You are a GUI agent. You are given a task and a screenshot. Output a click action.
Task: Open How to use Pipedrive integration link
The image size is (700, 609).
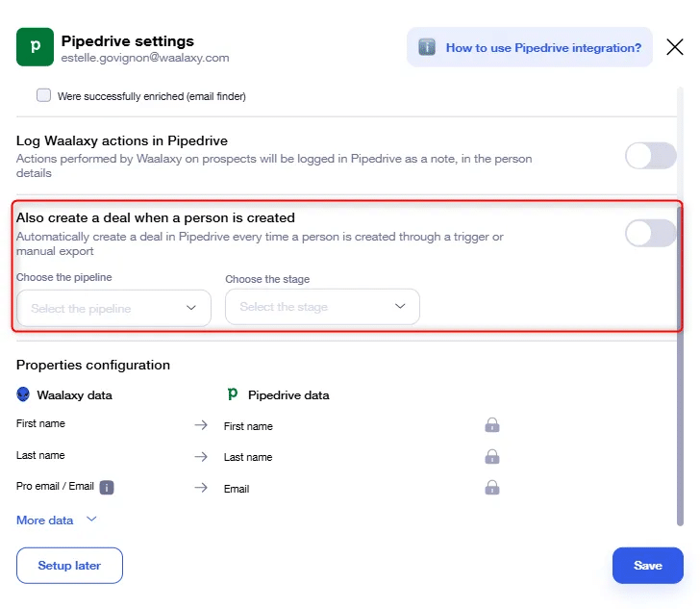543,48
